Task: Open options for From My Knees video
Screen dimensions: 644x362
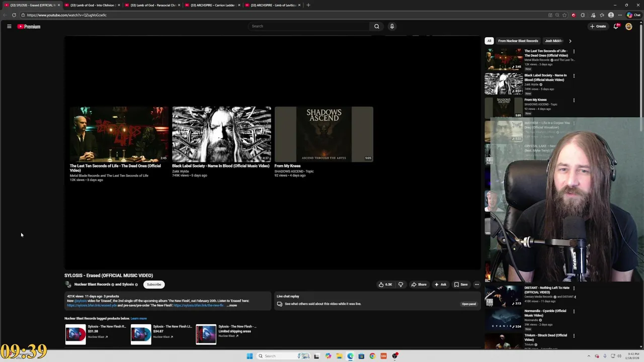Action: point(574,100)
